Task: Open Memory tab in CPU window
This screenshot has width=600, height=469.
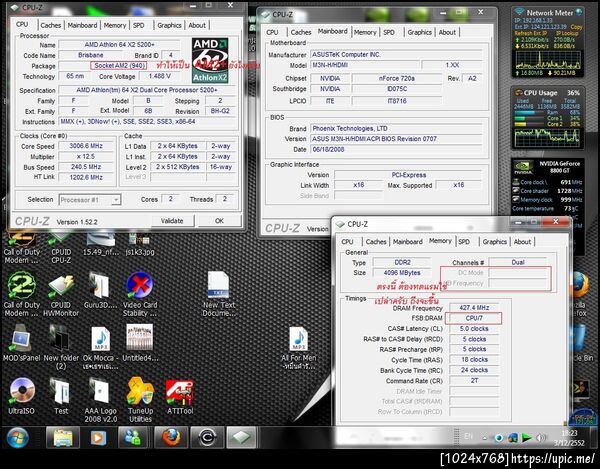Action: point(115,25)
